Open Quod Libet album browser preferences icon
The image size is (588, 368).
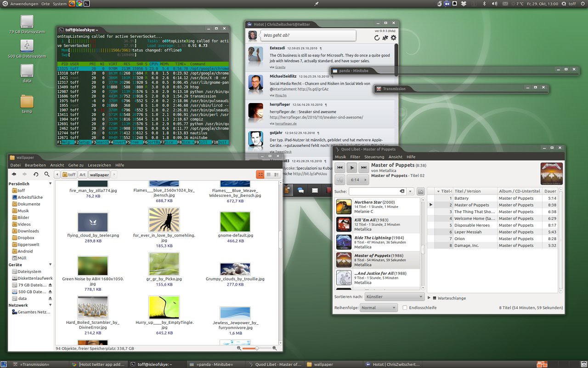click(421, 191)
